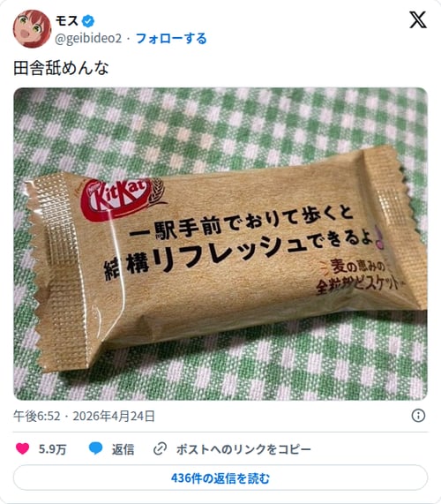Image resolution: width=441 pixels, height=504 pixels.
Task: Open 436件の返信を読む button
Action: pos(220,478)
